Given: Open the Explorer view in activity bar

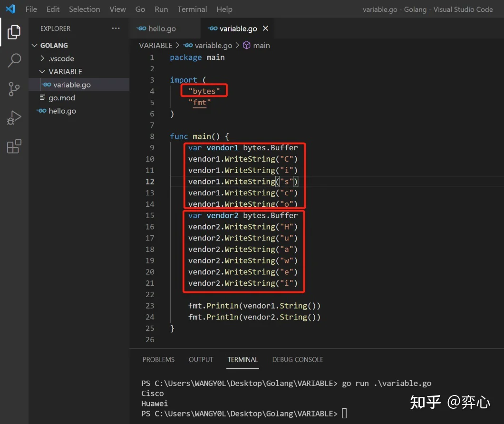Looking at the screenshot, I should click(x=14, y=32).
